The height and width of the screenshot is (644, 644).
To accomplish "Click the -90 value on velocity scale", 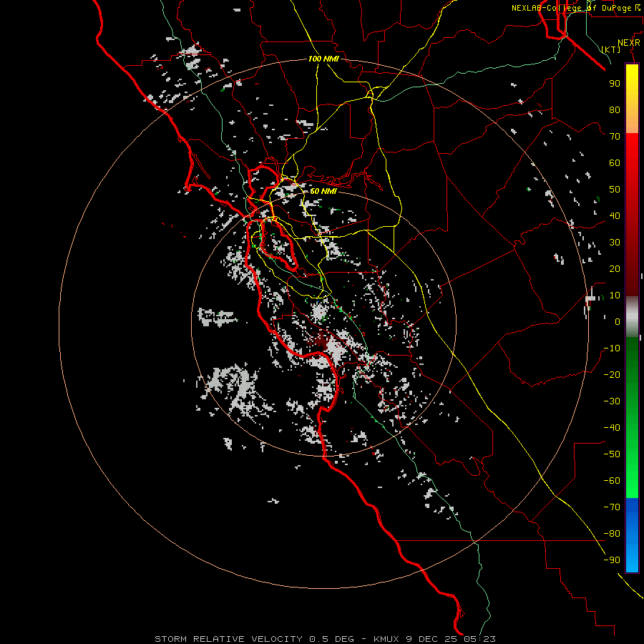I will point(612,560).
